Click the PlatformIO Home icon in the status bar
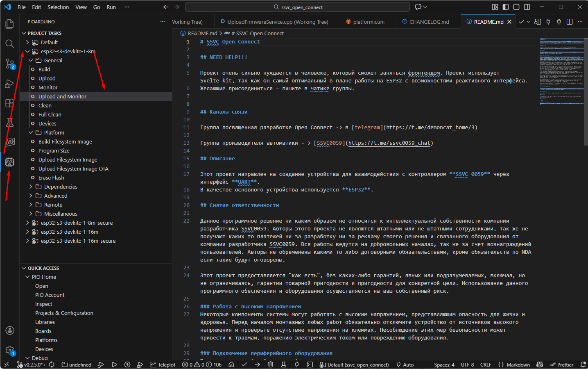 click(231, 364)
